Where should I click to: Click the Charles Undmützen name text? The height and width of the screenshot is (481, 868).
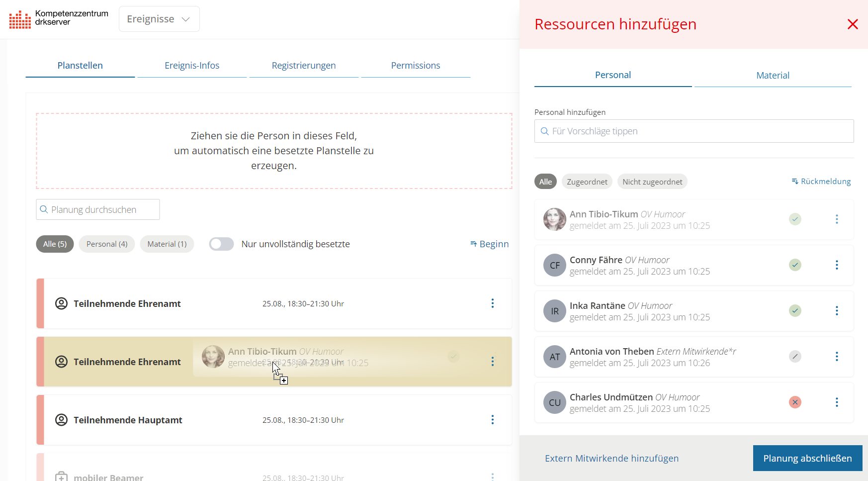(611, 397)
